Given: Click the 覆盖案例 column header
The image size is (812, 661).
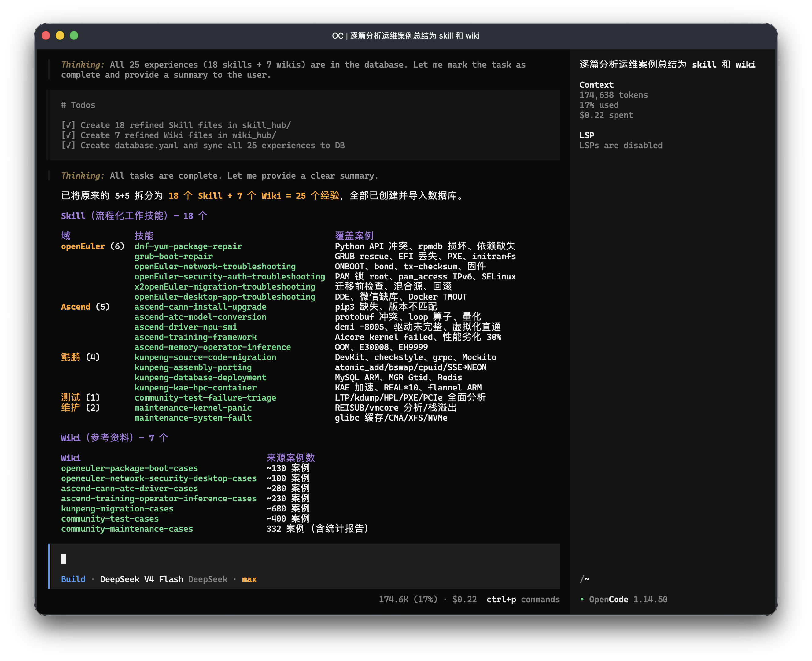Looking at the screenshot, I should click(354, 236).
